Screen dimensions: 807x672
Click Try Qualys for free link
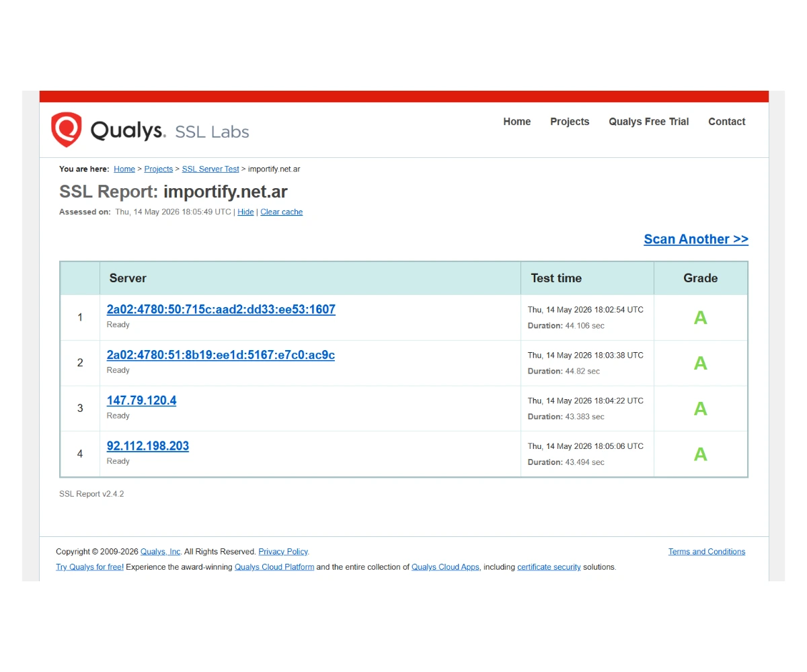(x=89, y=567)
